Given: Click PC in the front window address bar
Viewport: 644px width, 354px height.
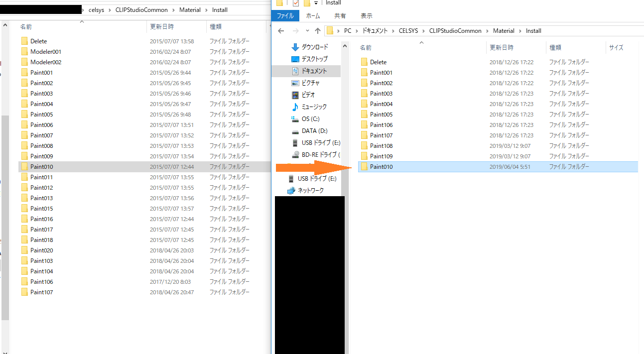Looking at the screenshot, I should pyautogui.click(x=348, y=31).
